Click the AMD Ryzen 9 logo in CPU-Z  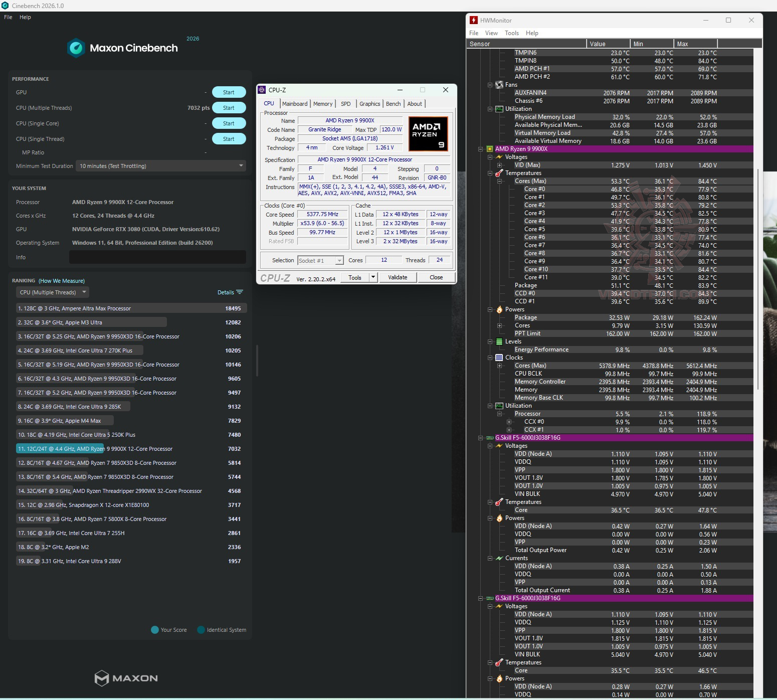click(428, 134)
